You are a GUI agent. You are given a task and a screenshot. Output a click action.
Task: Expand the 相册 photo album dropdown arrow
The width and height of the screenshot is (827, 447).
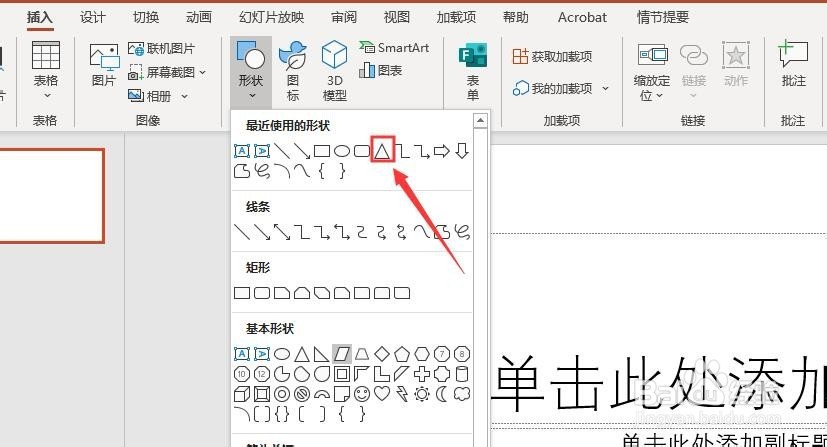tap(185, 96)
